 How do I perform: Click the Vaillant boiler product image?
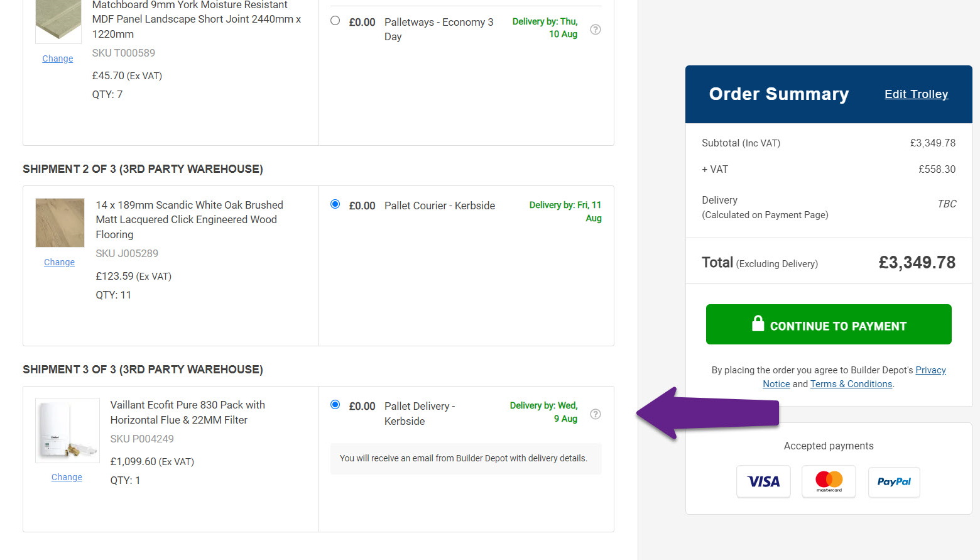click(x=67, y=431)
